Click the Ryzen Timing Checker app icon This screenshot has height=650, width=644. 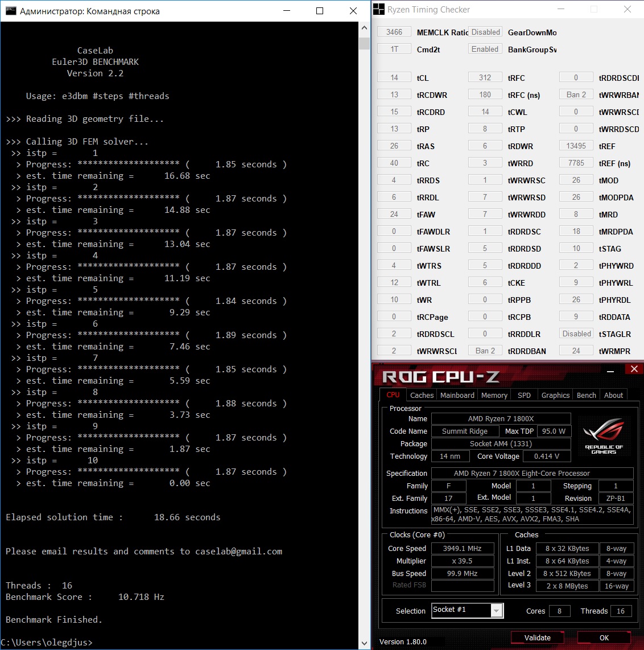click(x=378, y=9)
